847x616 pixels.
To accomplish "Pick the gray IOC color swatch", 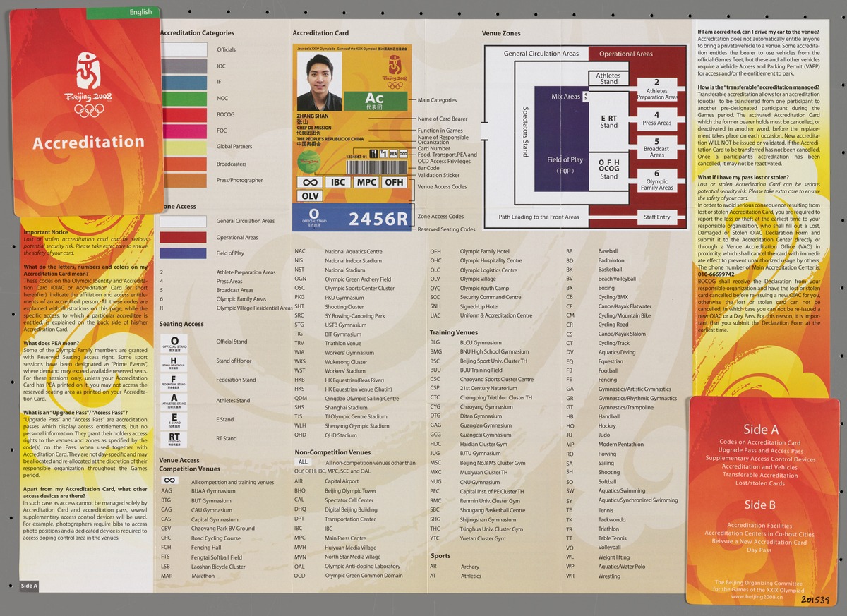I will tap(184, 66).
